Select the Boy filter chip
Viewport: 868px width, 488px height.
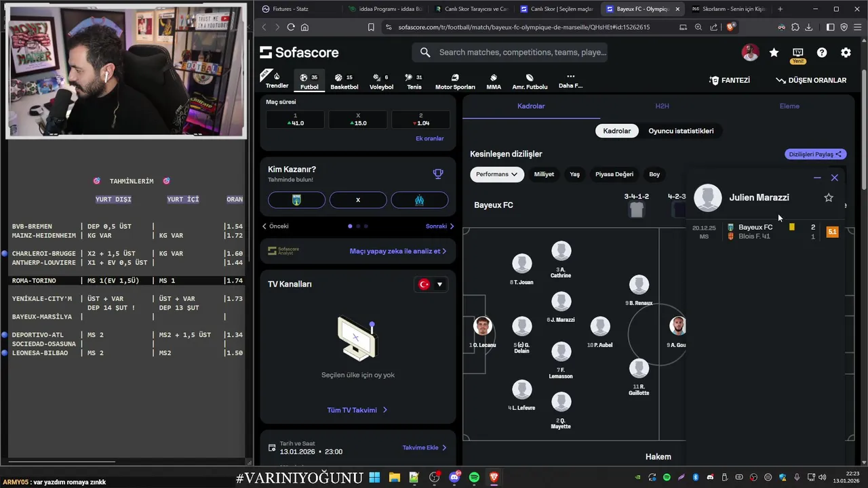[654, 174]
